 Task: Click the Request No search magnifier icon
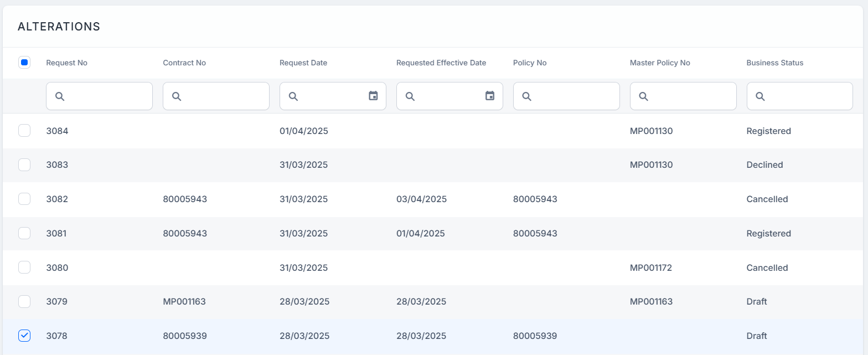pyautogui.click(x=60, y=96)
